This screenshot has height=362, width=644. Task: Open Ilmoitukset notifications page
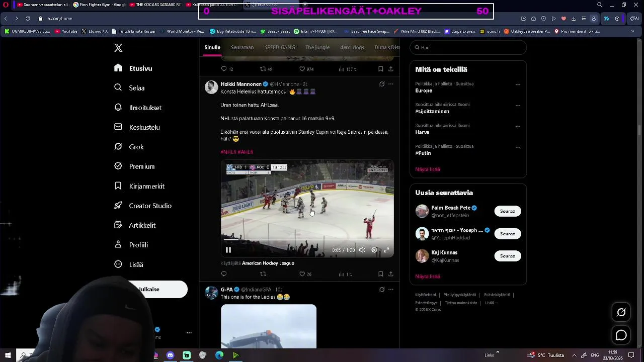click(138, 108)
